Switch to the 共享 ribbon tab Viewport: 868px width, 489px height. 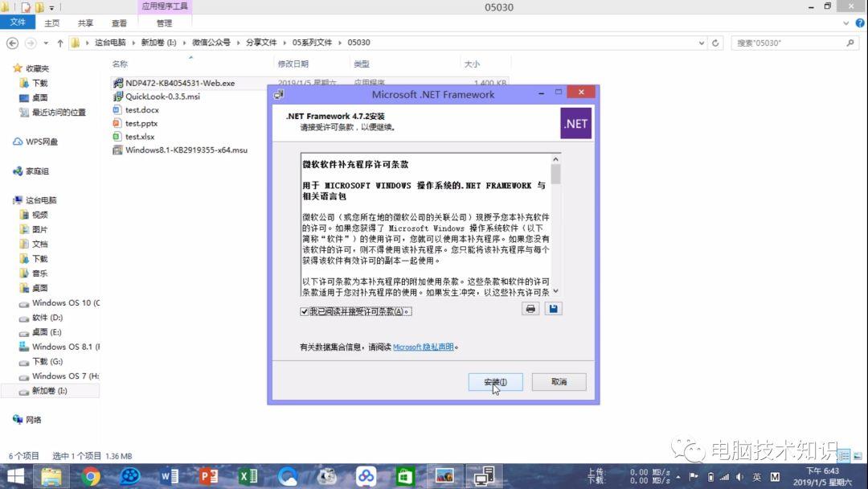[85, 23]
